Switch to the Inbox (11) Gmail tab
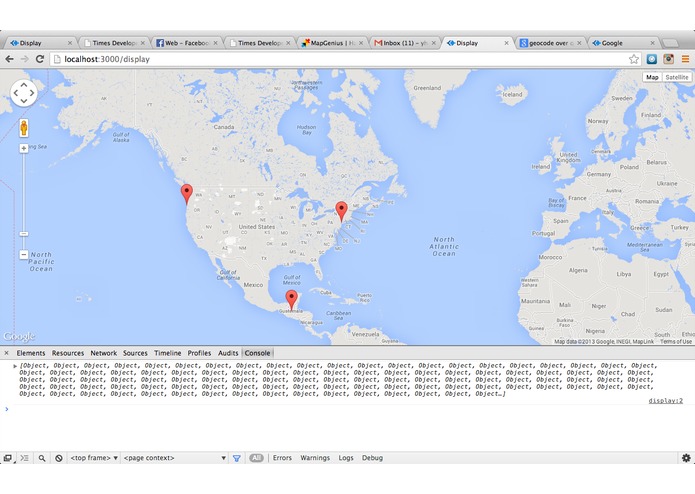695x494 pixels. click(405, 43)
